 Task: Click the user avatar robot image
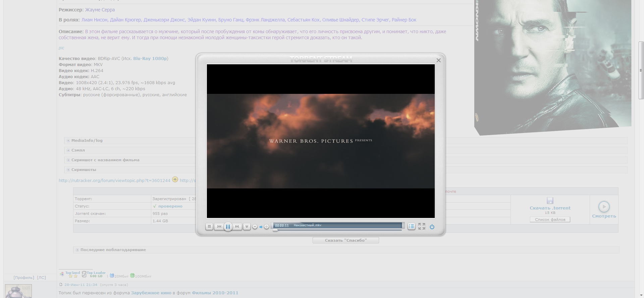click(18, 291)
